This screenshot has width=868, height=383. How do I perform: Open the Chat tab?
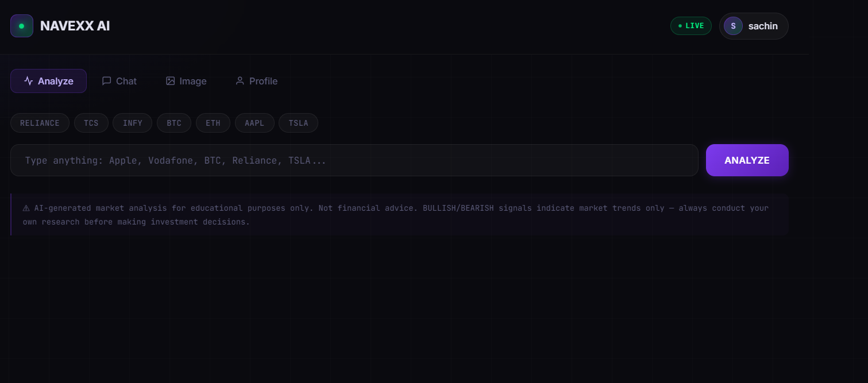pyautogui.click(x=119, y=81)
